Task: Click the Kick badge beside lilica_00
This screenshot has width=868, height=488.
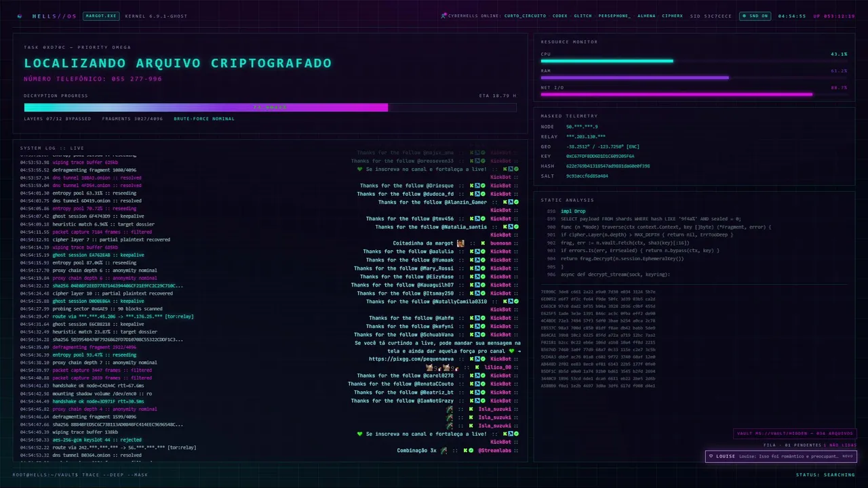Action: pyautogui.click(x=477, y=367)
